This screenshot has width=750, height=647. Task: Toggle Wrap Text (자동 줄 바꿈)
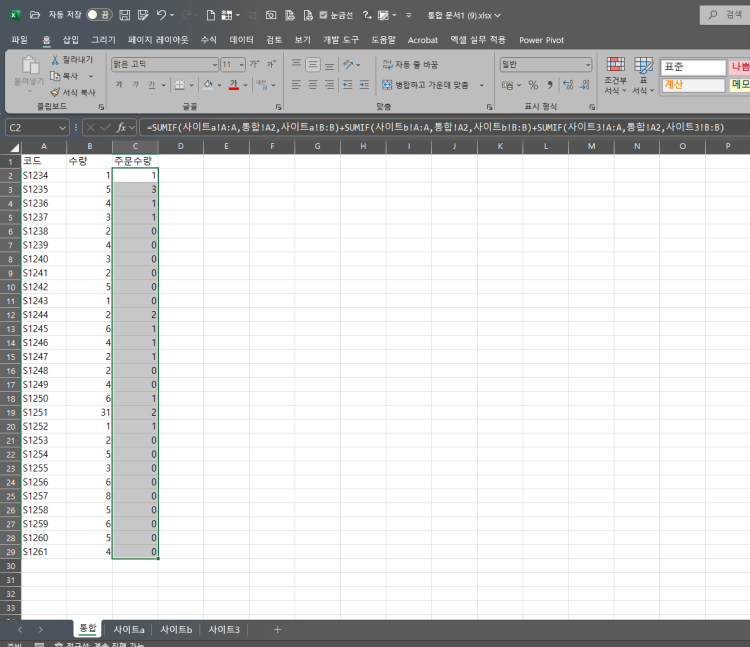(x=410, y=64)
